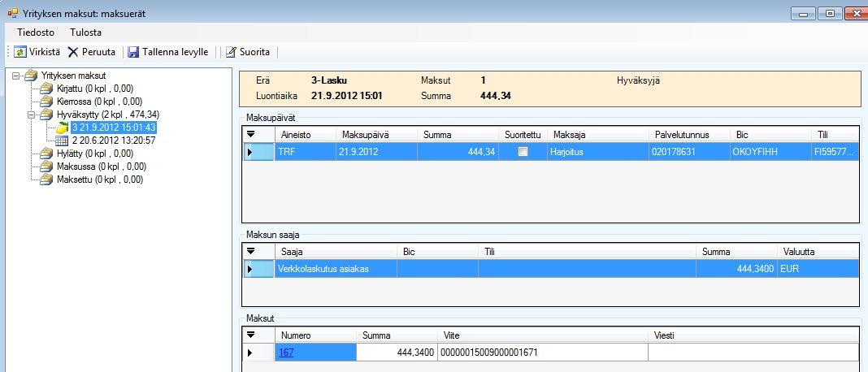Open the Maksut grid filter dropdown
Viewport: 868px width, 372px height.
click(251, 335)
